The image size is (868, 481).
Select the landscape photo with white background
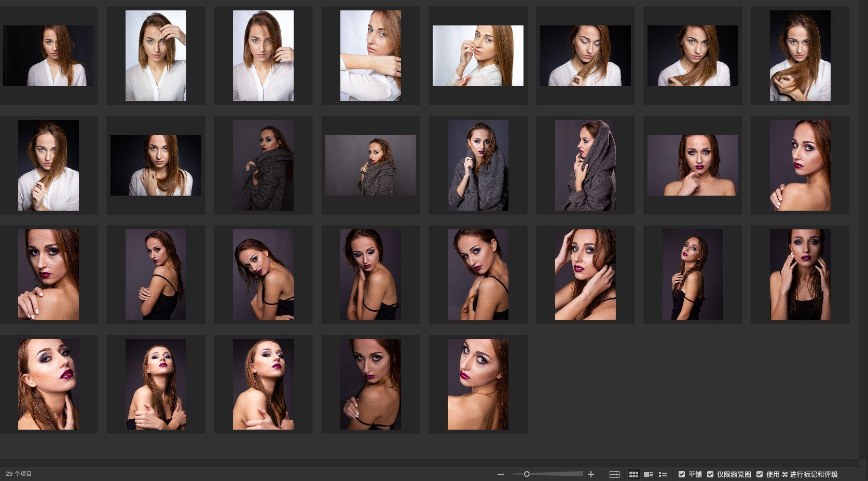click(477, 56)
